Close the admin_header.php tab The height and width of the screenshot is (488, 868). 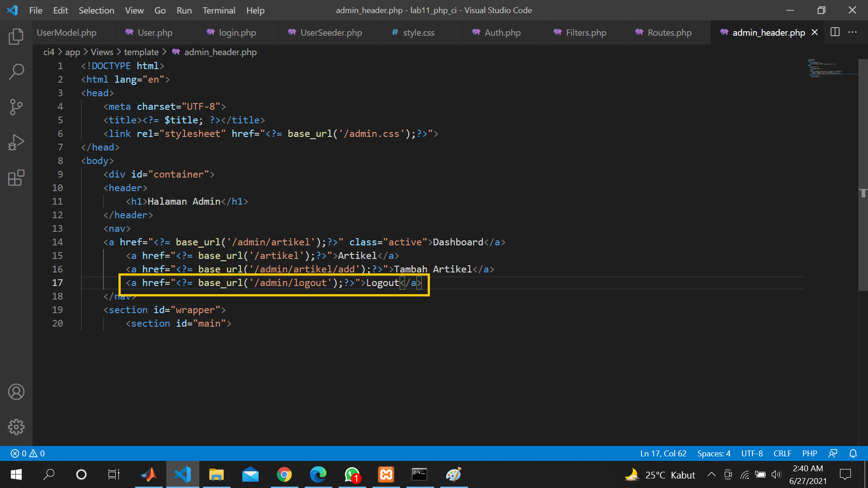tap(815, 32)
